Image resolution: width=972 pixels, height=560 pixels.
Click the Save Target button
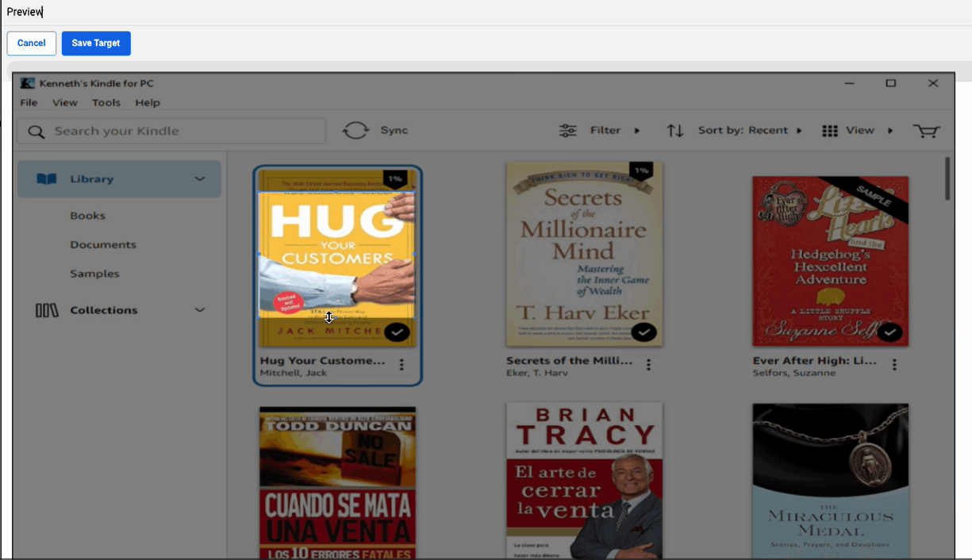coord(96,44)
